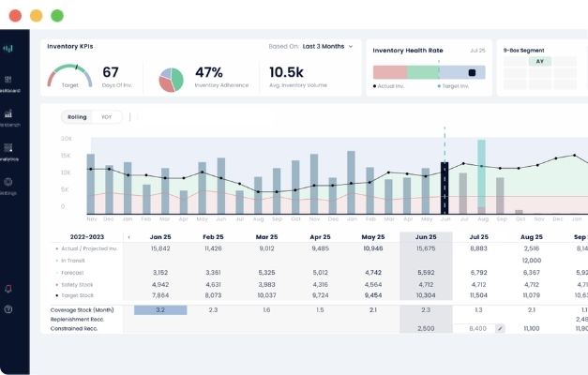Select the Jun 25 column header
The image size is (588, 375).
click(426, 237)
